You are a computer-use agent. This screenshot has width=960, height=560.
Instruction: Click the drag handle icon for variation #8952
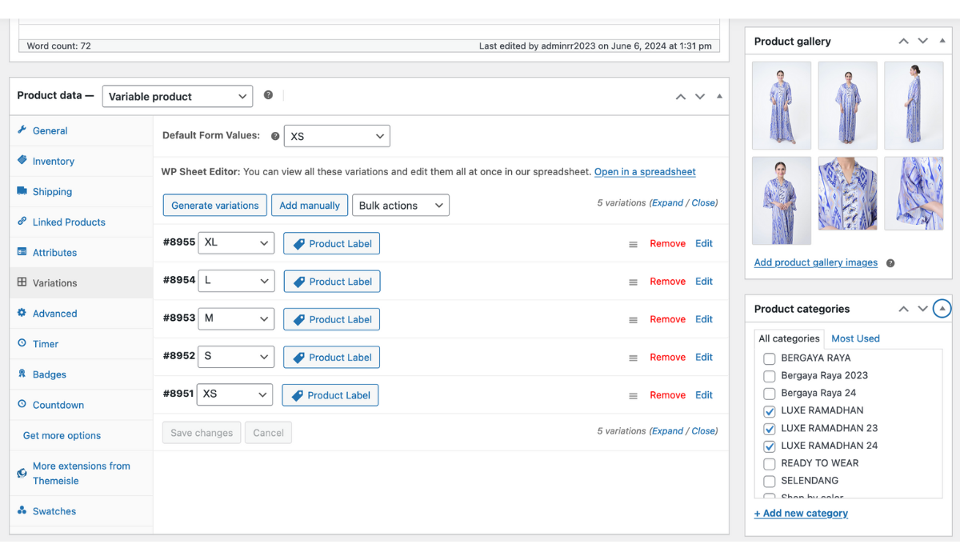pos(633,358)
